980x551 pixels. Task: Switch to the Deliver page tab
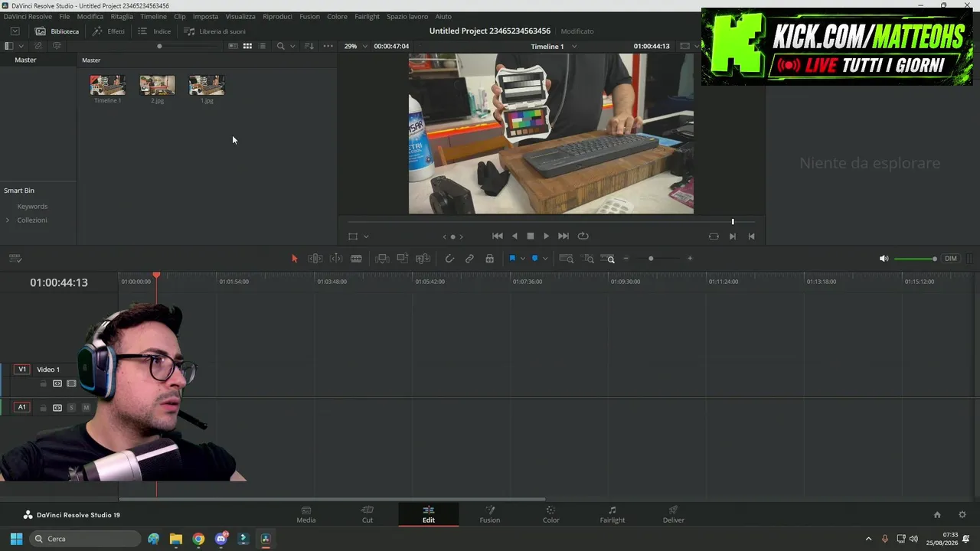(674, 514)
